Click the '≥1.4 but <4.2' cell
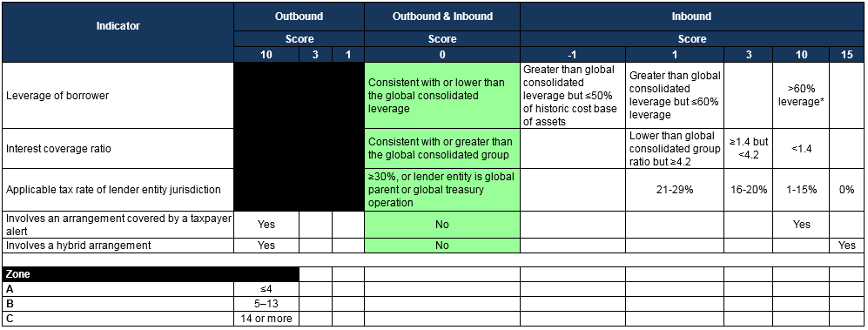The height and width of the screenshot is (330, 868). click(750, 148)
